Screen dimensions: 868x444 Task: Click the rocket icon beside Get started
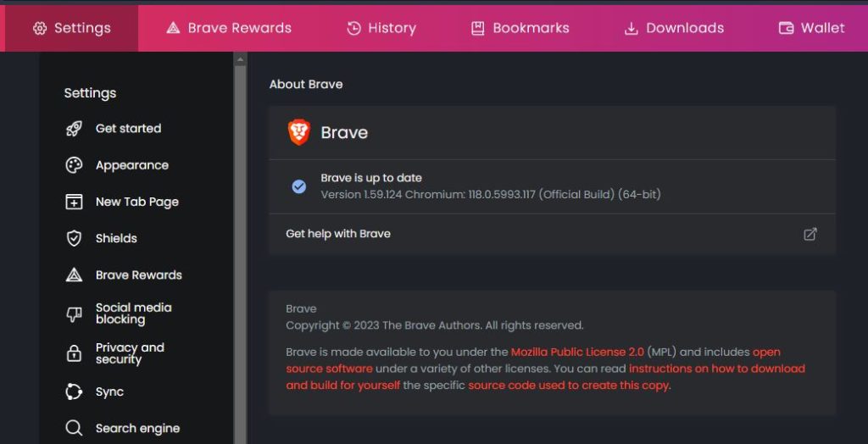(75, 129)
